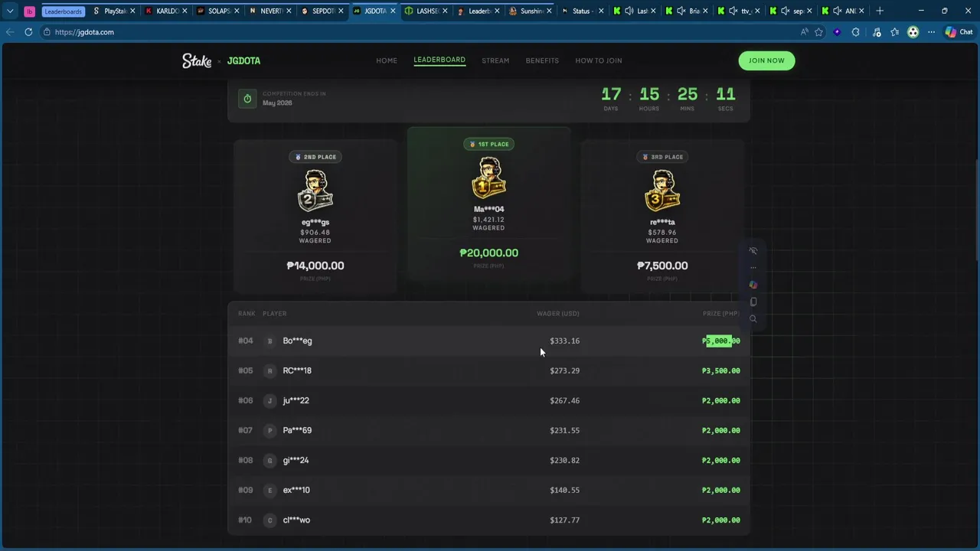
Task: Select player gi***24 in rank 08
Action: pyautogui.click(x=296, y=460)
